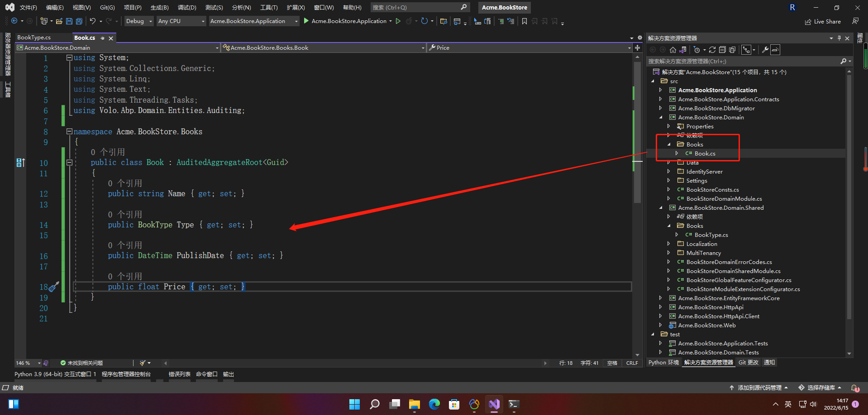Screen dimensions: 868x415
Task: Open the 调试(D) menu
Action: 187,8
